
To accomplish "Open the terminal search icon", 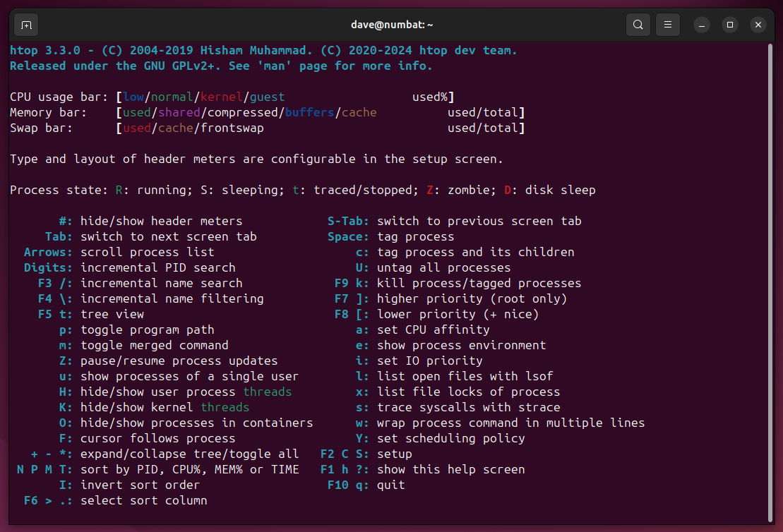I will tap(638, 24).
